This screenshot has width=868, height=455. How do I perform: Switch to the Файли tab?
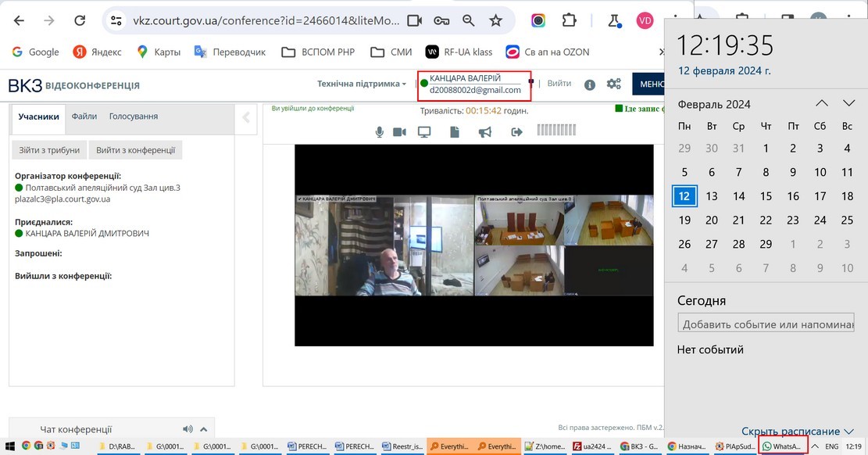84,116
